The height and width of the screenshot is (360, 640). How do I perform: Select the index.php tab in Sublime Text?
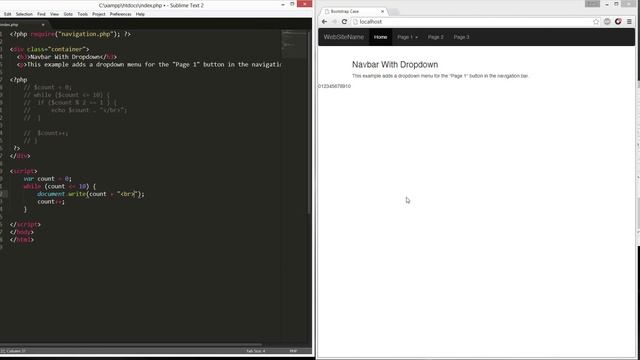click(20, 24)
